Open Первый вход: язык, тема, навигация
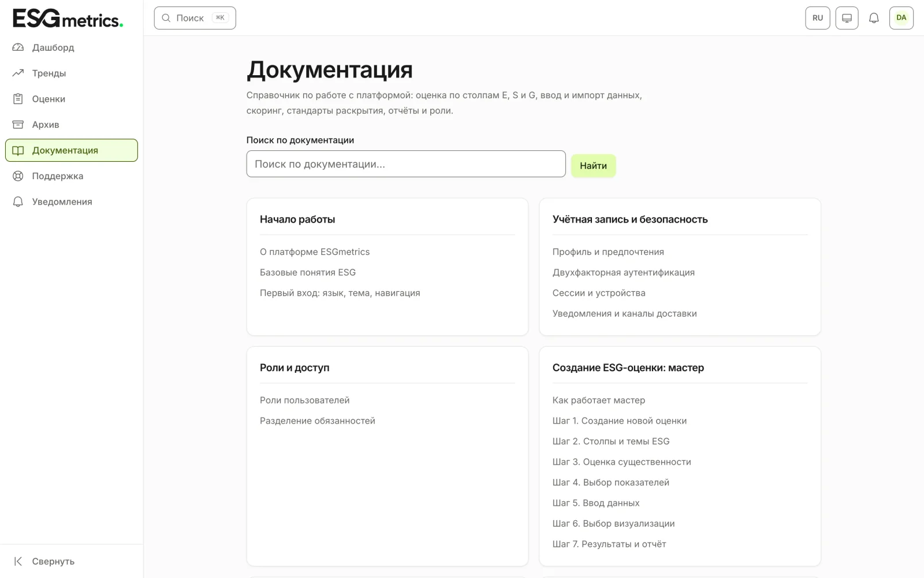 [340, 293]
